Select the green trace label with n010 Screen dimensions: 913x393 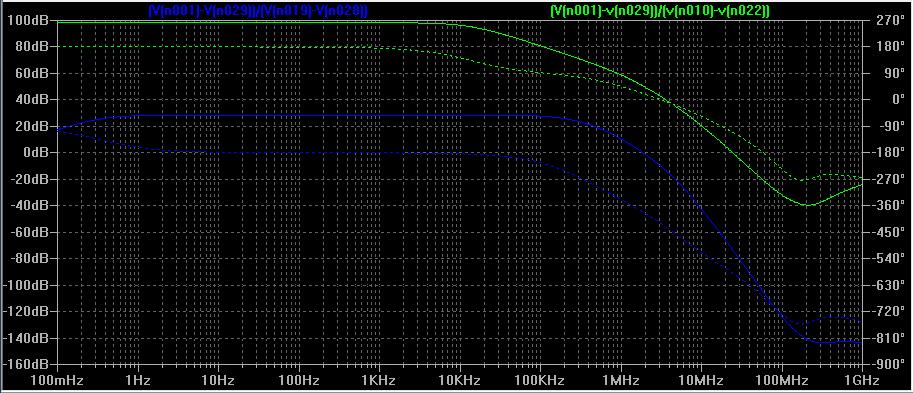coord(660,10)
